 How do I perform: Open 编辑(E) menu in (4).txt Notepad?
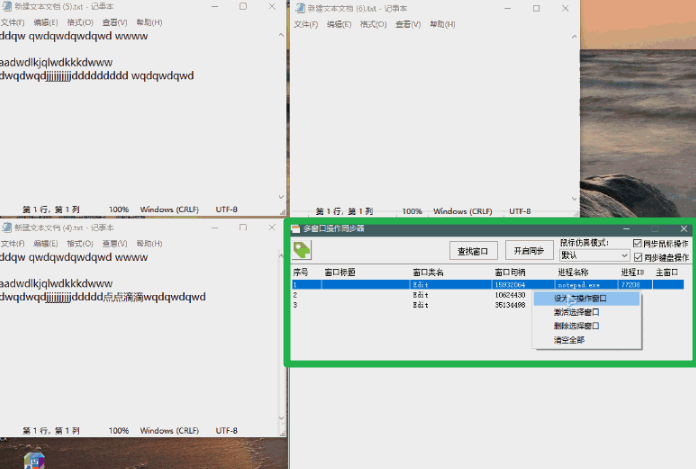tap(46, 244)
